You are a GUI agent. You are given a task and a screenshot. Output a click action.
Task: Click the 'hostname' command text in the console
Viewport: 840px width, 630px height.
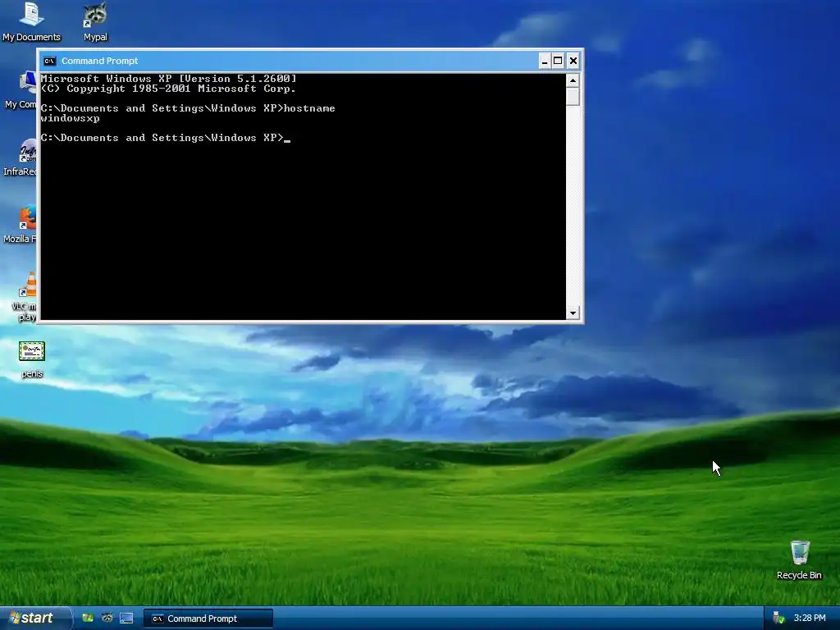point(309,108)
